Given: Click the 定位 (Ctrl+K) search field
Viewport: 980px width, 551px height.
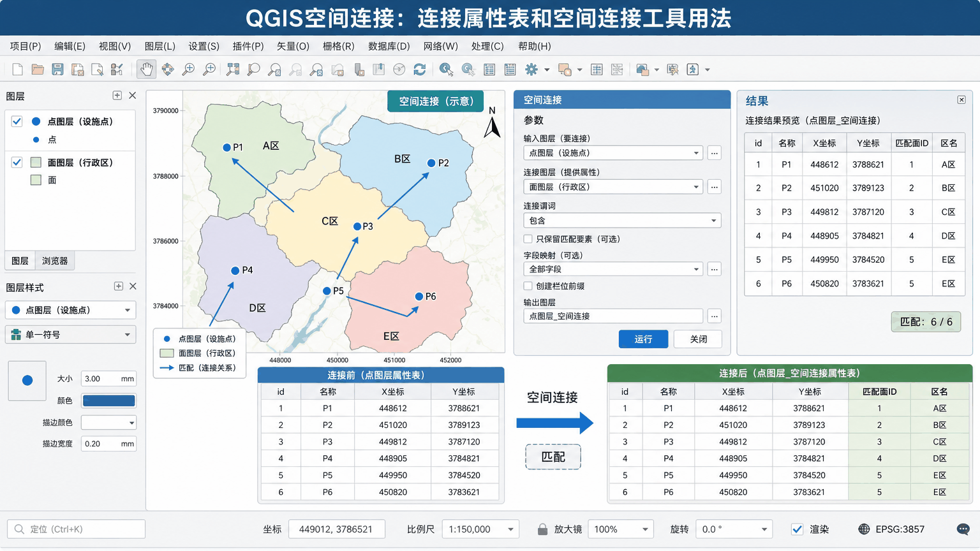Looking at the screenshot, I should (76, 529).
